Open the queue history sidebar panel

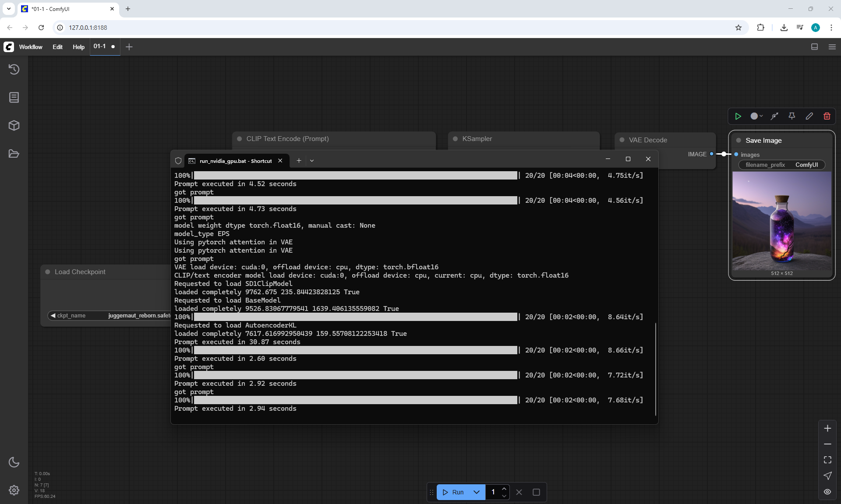click(x=14, y=69)
